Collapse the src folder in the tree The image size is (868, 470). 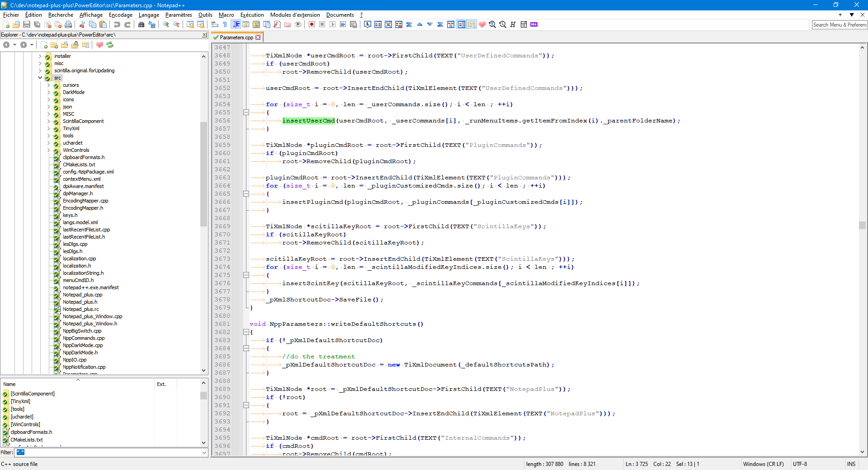coord(40,78)
